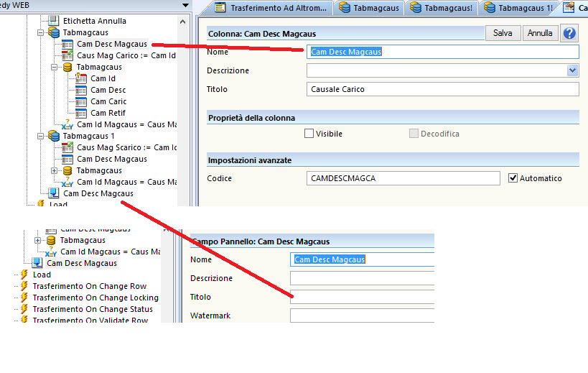Switch to the Tabmagcaus 1! tab
The width and height of the screenshot is (588, 373).
(518, 8)
